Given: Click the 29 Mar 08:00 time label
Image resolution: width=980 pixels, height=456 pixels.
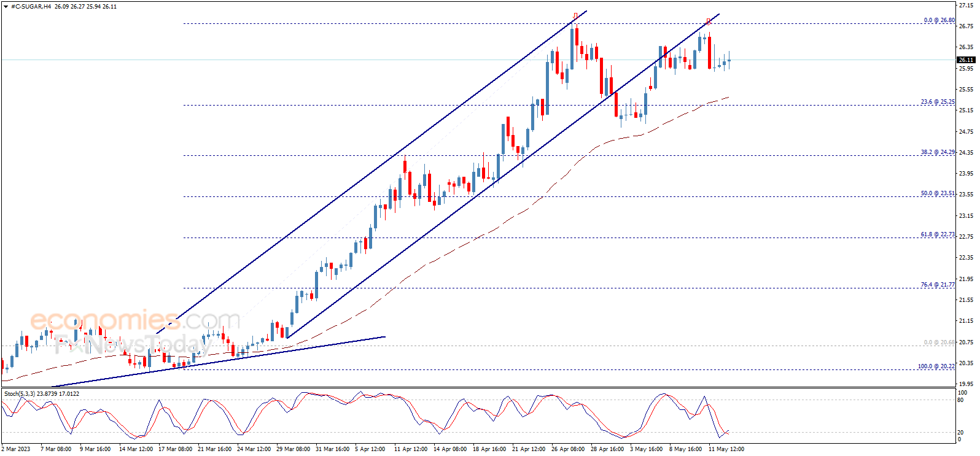Looking at the screenshot, I should 294,449.
